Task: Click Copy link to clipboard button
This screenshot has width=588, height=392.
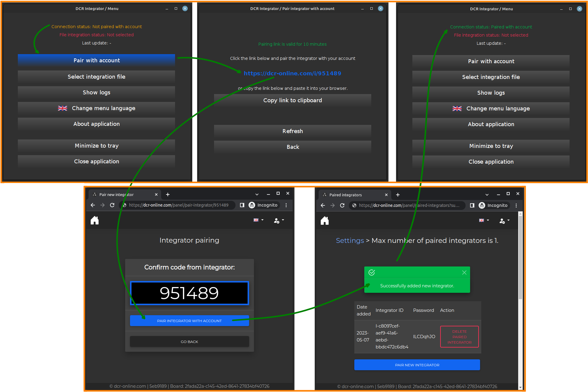Action: coord(292,100)
